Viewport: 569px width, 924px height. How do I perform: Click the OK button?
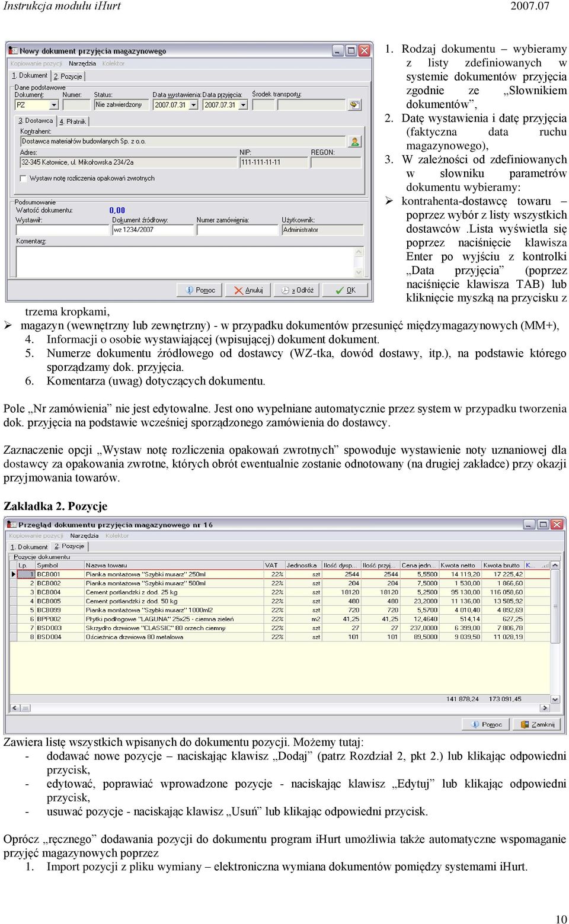tap(346, 290)
